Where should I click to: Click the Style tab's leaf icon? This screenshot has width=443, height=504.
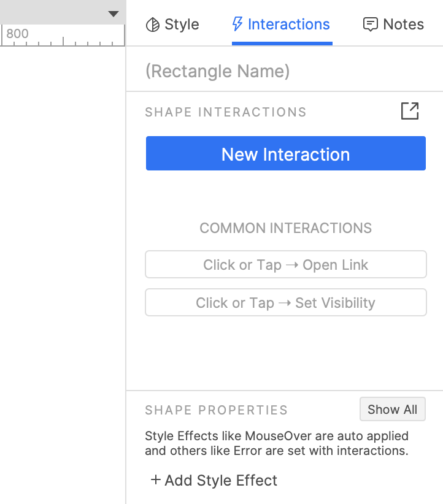pyautogui.click(x=152, y=25)
